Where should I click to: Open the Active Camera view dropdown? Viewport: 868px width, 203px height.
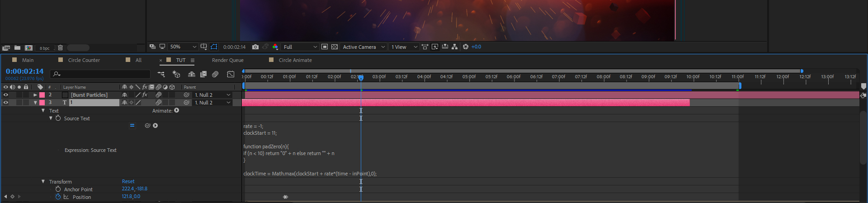tap(363, 47)
